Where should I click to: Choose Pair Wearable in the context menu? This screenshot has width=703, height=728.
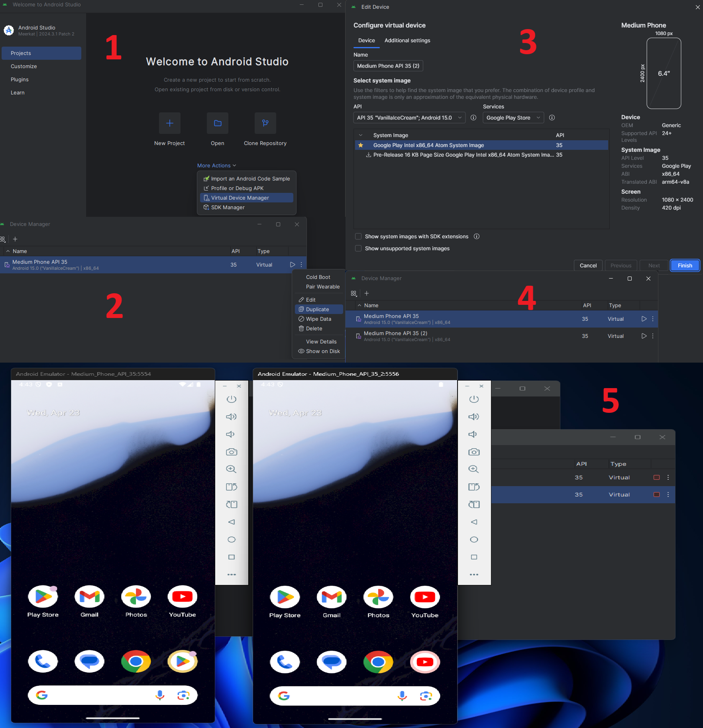(319, 286)
